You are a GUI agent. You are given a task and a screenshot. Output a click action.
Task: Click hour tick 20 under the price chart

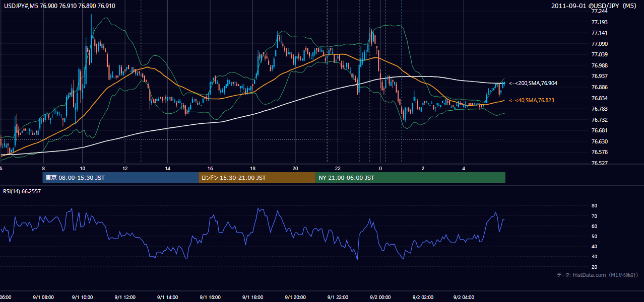pyautogui.click(x=295, y=169)
